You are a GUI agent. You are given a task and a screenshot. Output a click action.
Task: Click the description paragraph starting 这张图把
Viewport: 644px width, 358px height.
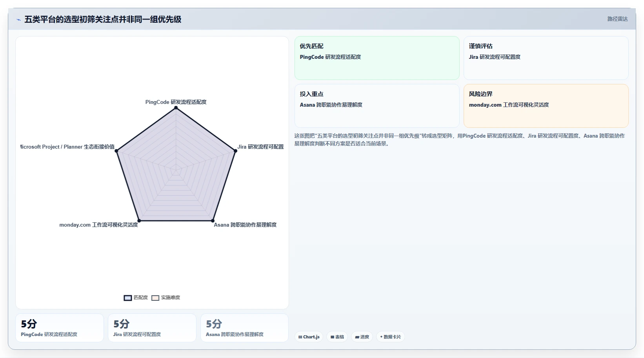[460, 140]
